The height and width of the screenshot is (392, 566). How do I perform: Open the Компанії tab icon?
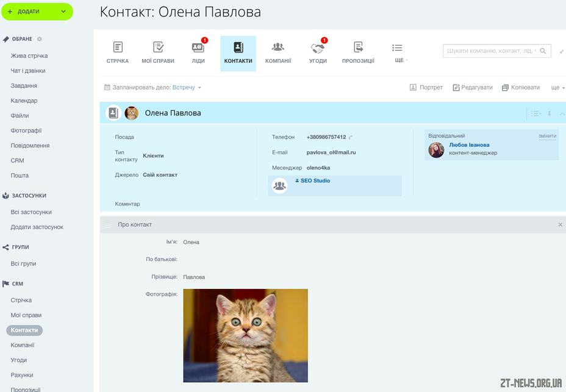click(x=278, y=47)
